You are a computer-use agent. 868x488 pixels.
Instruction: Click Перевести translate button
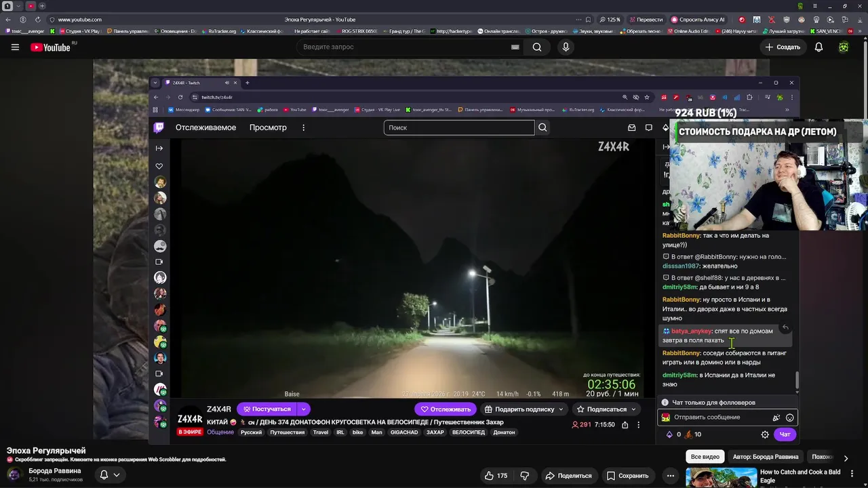(646, 20)
